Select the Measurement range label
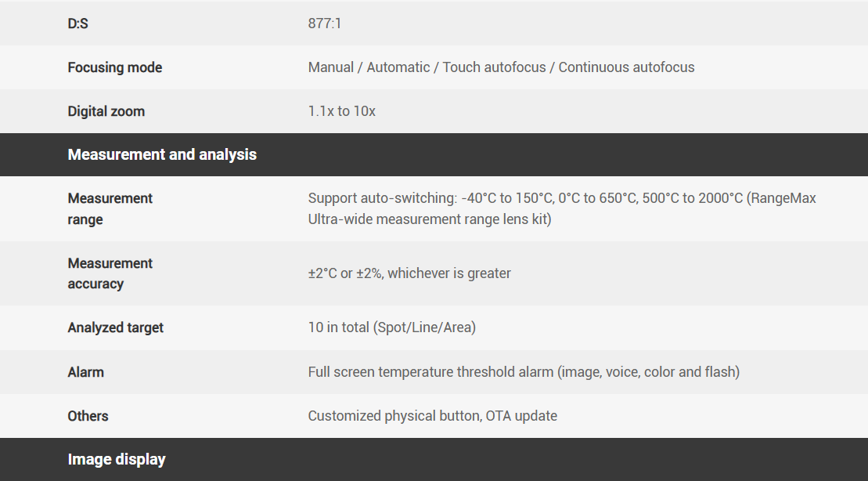This screenshot has height=481, width=868. pos(110,209)
